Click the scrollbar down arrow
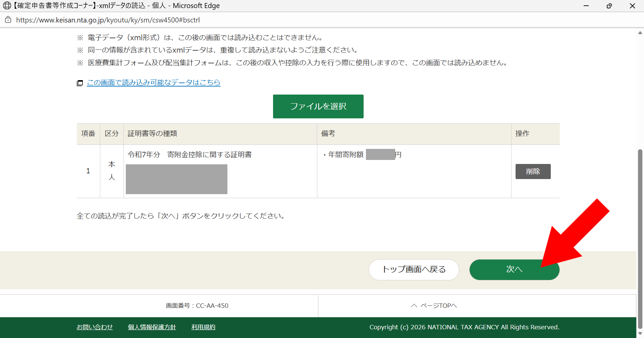Viewport: 644px width, 338px height. coord(640,333)
